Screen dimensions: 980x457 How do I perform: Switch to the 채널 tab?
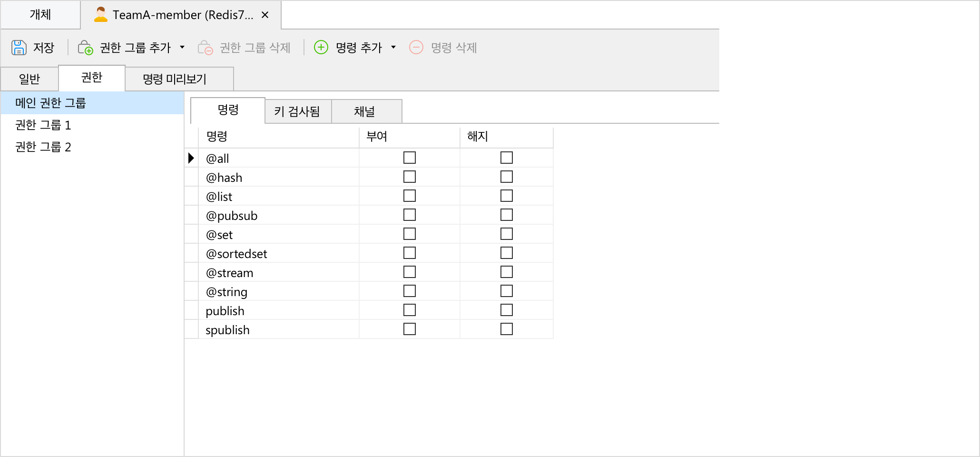(x=364, y=111)
